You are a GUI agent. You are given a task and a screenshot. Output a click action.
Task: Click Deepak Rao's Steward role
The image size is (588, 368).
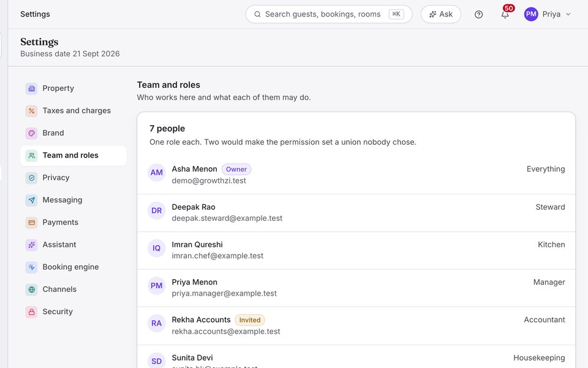click(550, 207)
